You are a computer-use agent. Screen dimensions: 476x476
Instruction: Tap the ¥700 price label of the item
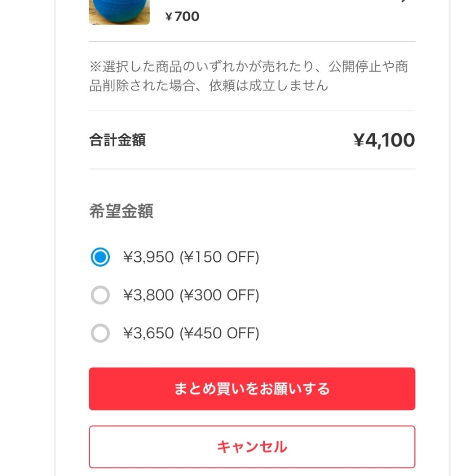click(x=181, y=16)
